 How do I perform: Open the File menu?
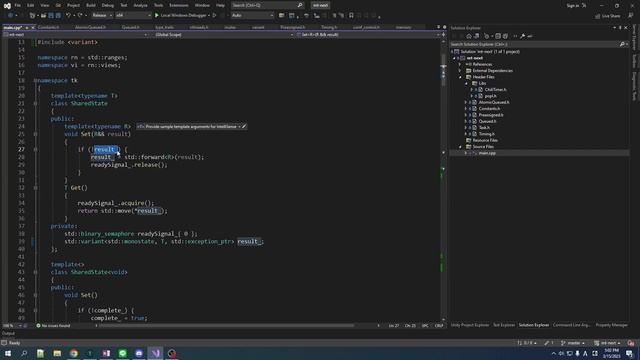18,5
